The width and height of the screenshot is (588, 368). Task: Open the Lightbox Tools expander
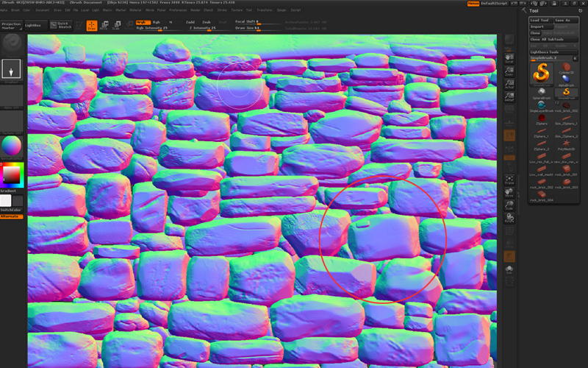point(545,53)
